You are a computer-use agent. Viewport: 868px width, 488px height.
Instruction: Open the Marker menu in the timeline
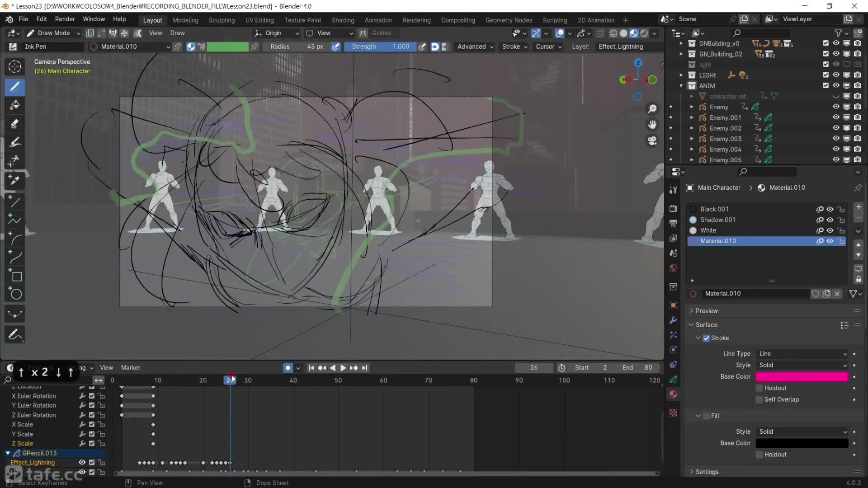[x=131, y=368]
